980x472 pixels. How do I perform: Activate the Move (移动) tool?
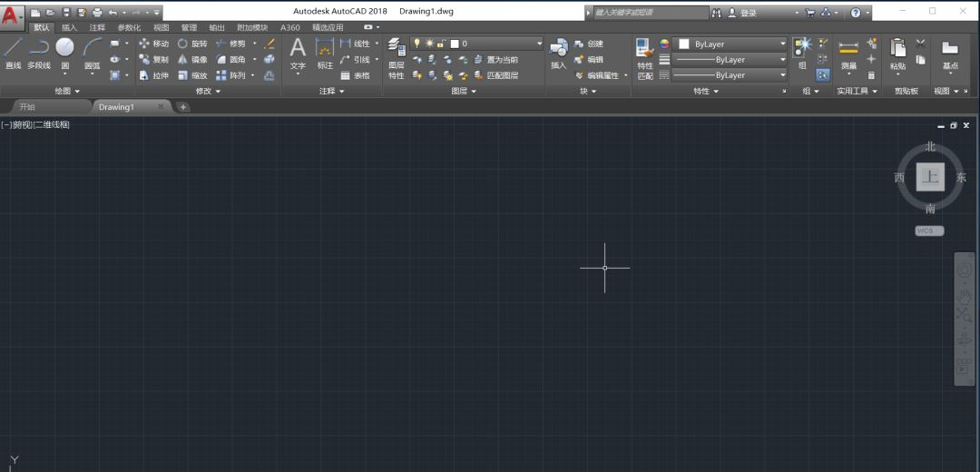[153, 44]
